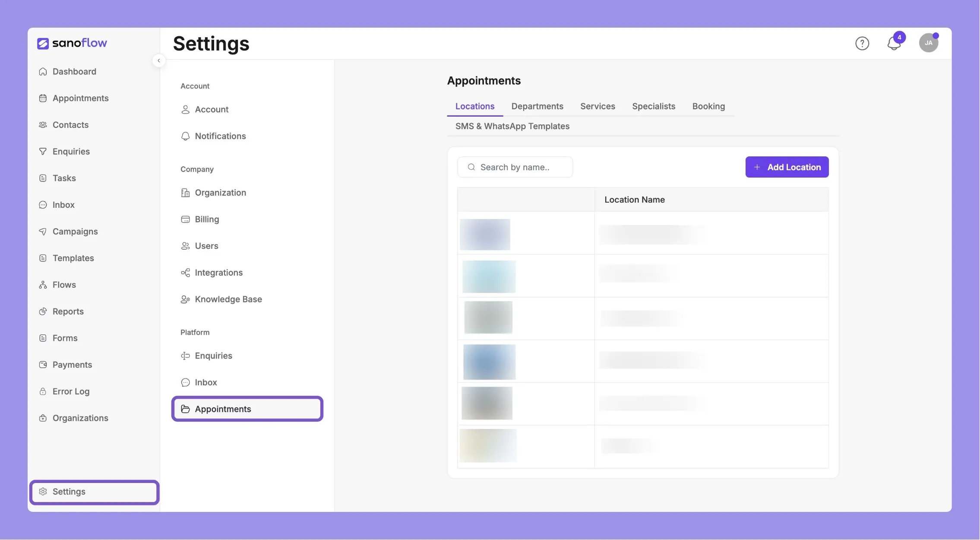Focus the Search by name field

coord(515,167)
